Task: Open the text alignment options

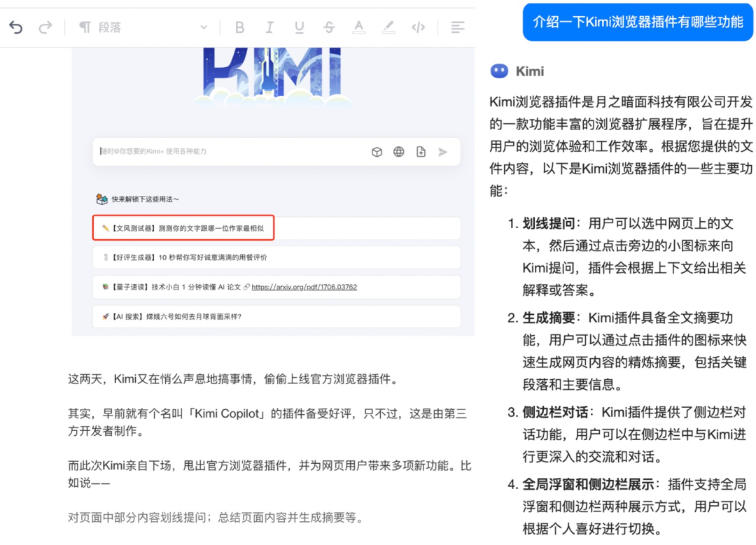Action: (458, 27)
